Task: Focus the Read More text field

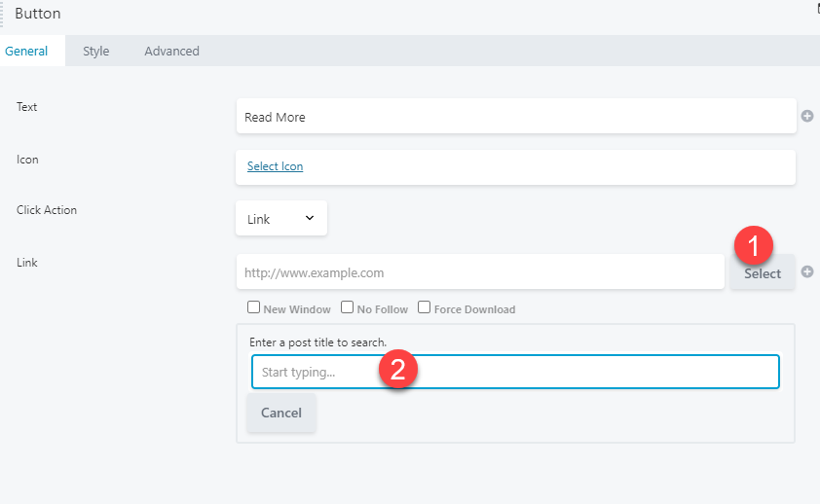Action: click(x=516, y=116)
